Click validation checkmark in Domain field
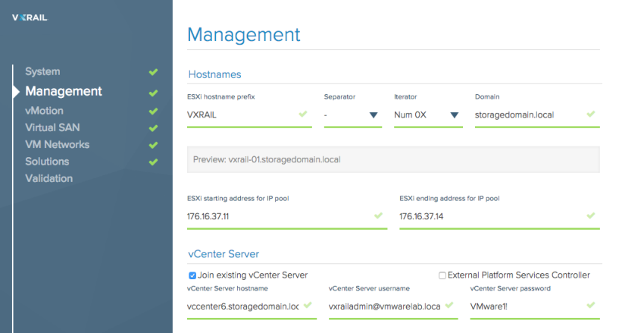 click(591, 114)
